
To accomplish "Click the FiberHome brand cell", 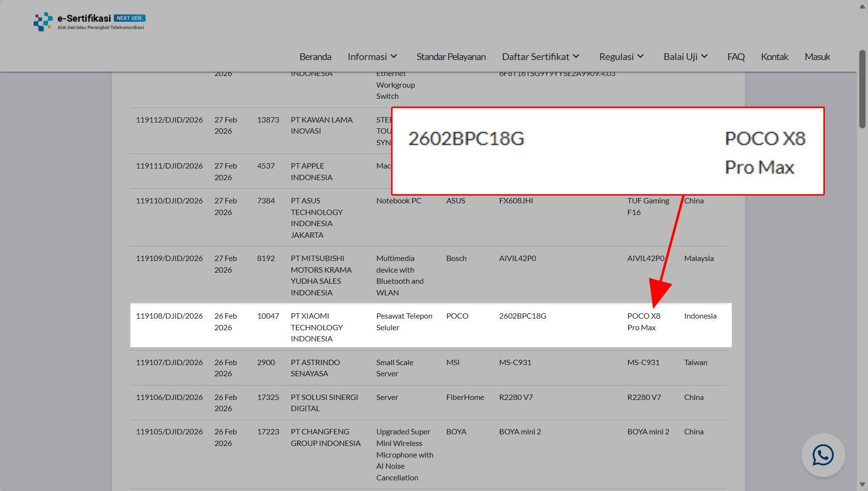I will 465,397.
